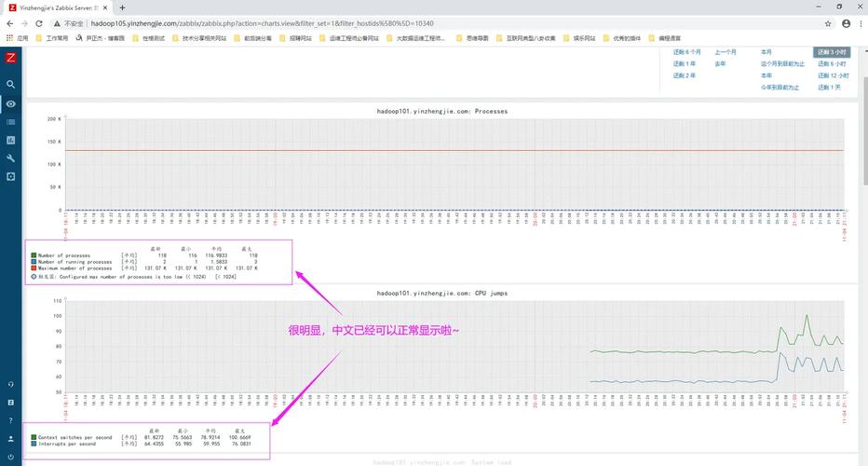This screenshot has height=466, width=868.
Task: Click green swatch for Number of processes
Action: pyautogui.click(x=34, y=255)
